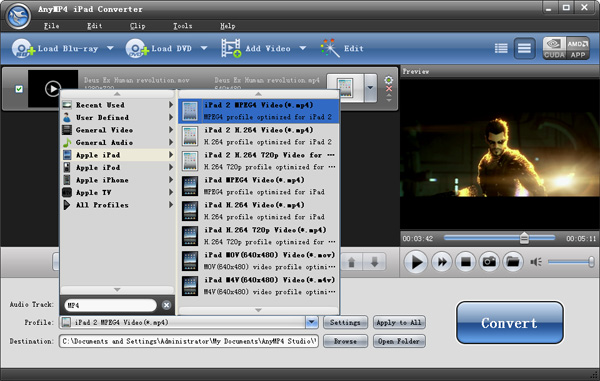Image resolution: width=600 pixels, height=381 pixels.
Task: Adjust the volume slider handle
Action: (591, 262)
